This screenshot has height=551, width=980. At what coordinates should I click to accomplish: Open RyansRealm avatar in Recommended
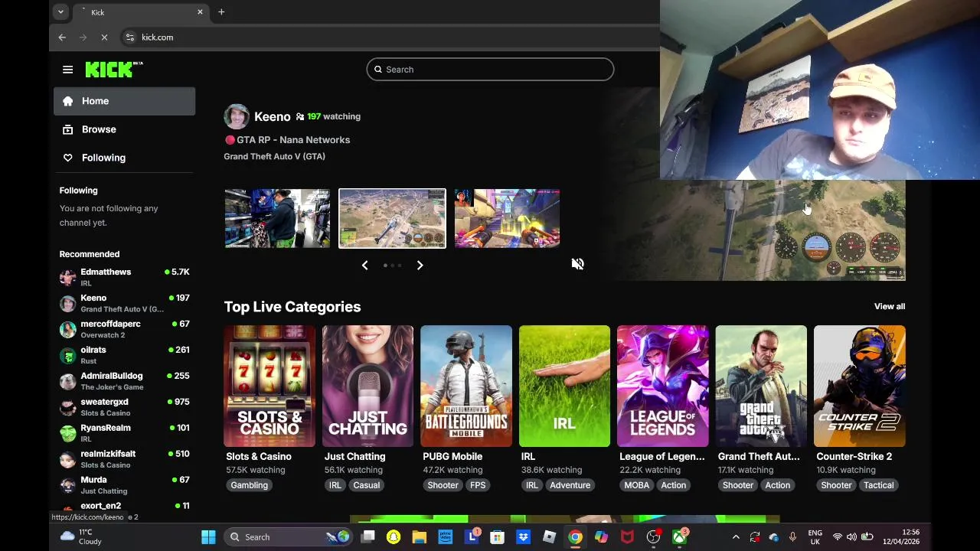(68, 433)
